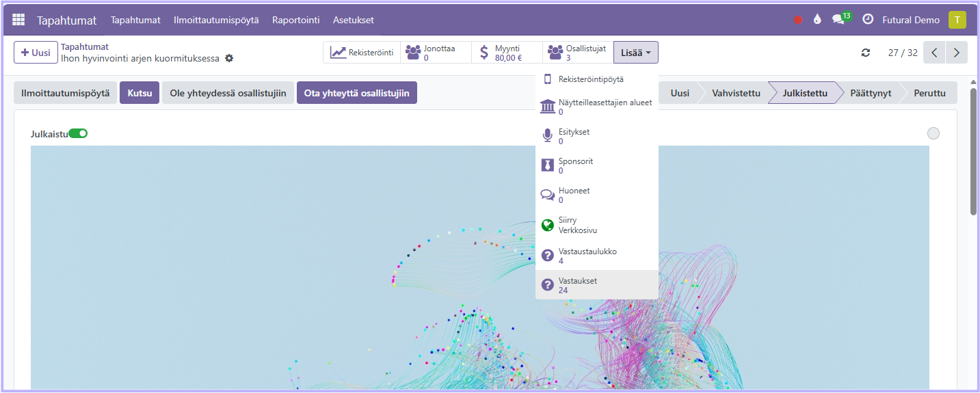Click the water drop icon in header
The image size is (980, 393).
click(817, 20)
